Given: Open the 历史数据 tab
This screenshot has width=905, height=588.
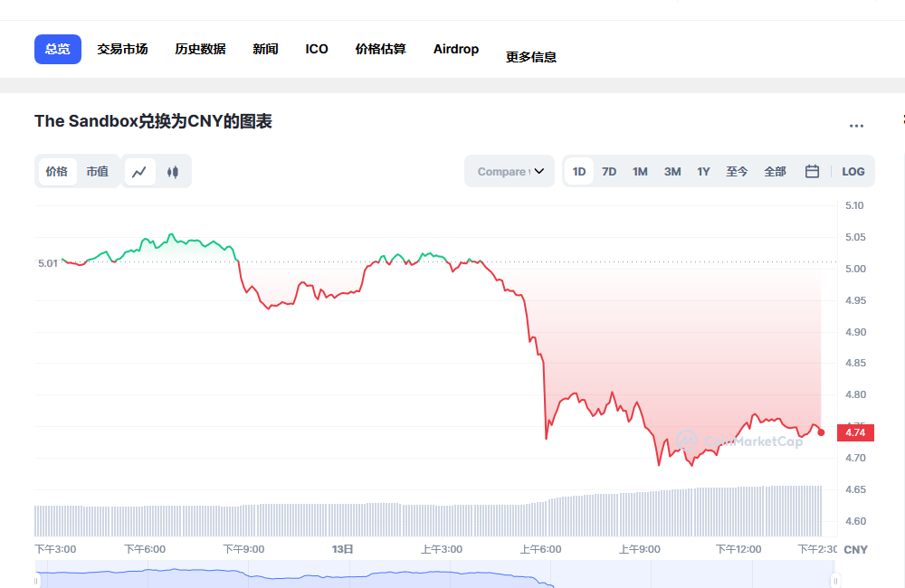Looking at the screenshot, I should pos(200,49).
